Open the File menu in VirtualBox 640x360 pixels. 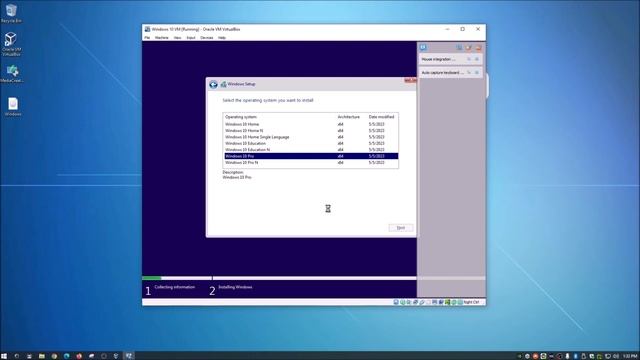click(x=147, y=38)
